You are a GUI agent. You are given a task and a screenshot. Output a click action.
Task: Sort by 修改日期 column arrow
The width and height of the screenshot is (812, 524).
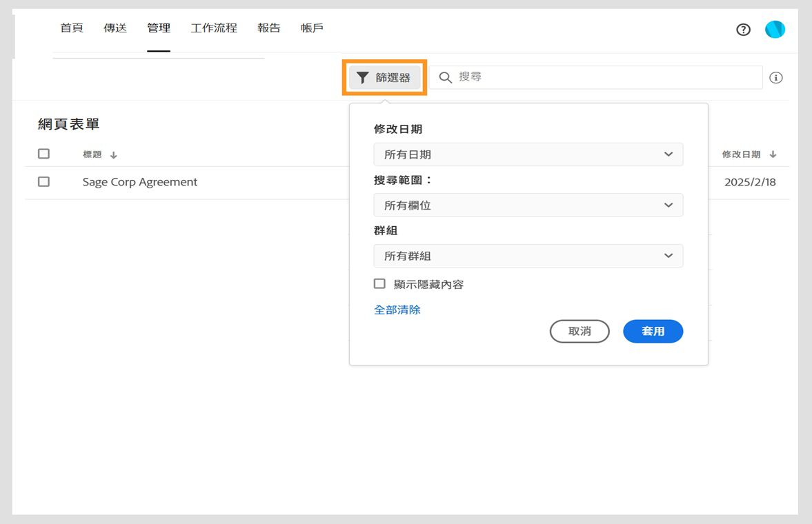pyautogui.click(x=773, y=154)
